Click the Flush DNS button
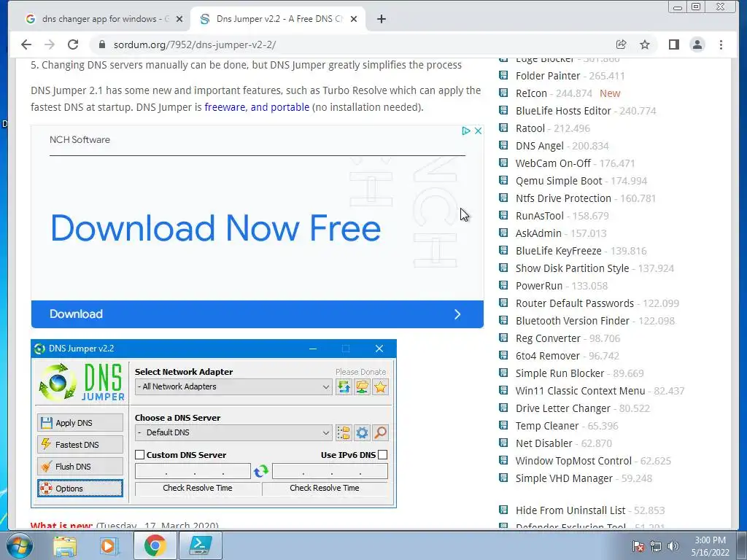 click(80, 467)
